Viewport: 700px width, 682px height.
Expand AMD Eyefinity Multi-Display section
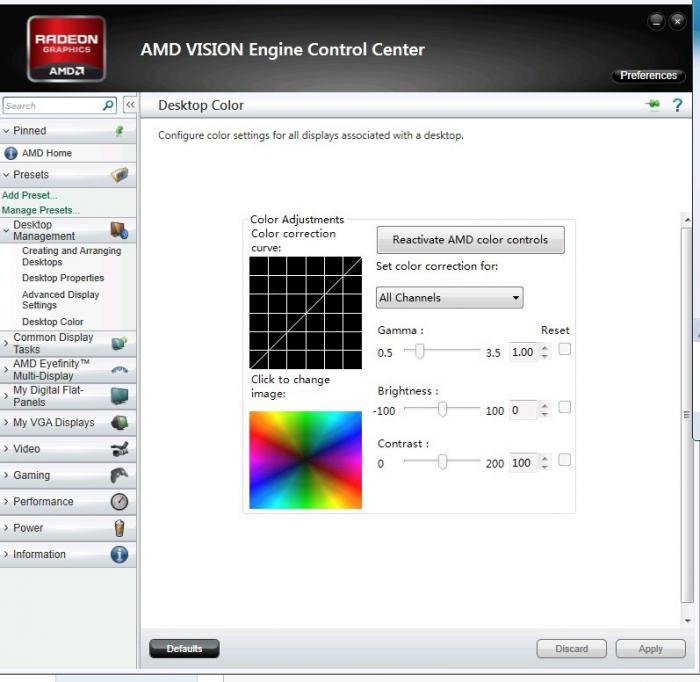click(6, 370)
